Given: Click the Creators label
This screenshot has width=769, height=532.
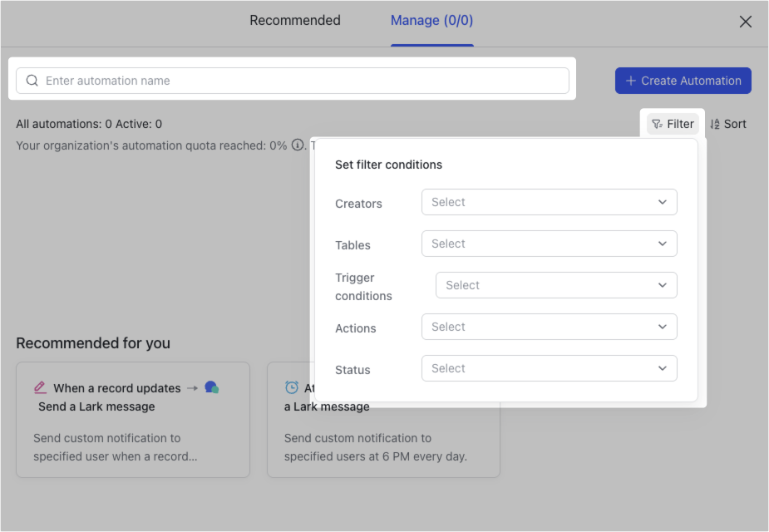Looking at the screenshot, I should (x=358, y=204).
